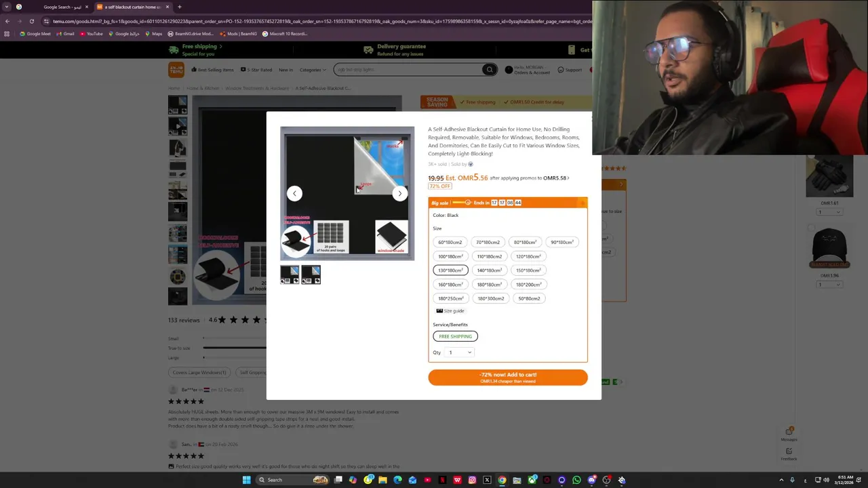868x488 pixels.
Task: Open the X app from the taskbar
Action: (487, 480)
